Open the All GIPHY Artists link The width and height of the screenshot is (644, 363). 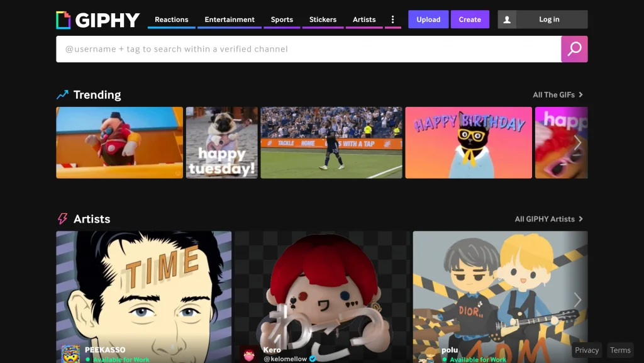(x=548, y=219)
